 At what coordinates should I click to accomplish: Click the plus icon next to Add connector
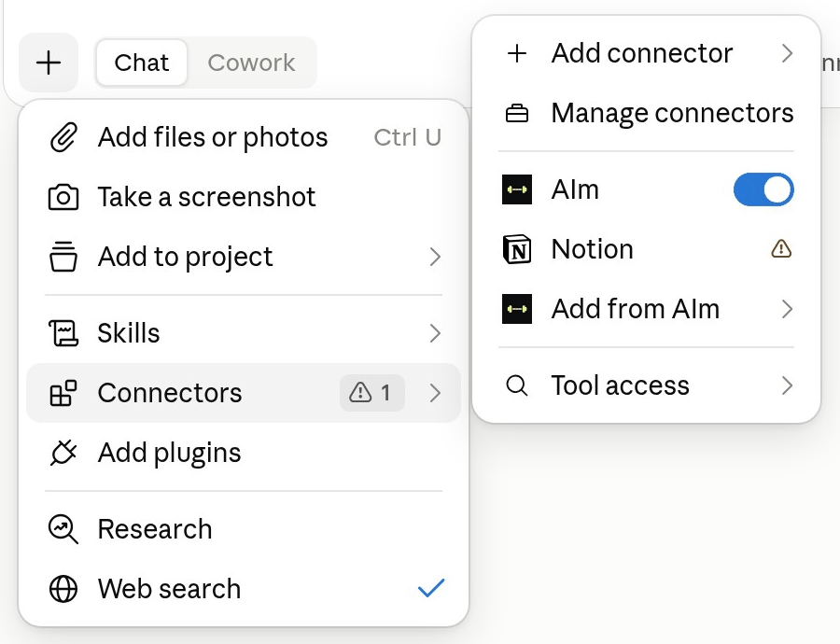coord(517,53)
